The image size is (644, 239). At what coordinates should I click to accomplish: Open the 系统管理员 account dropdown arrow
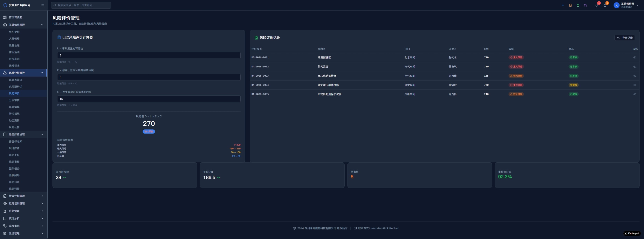click(637, 5)
